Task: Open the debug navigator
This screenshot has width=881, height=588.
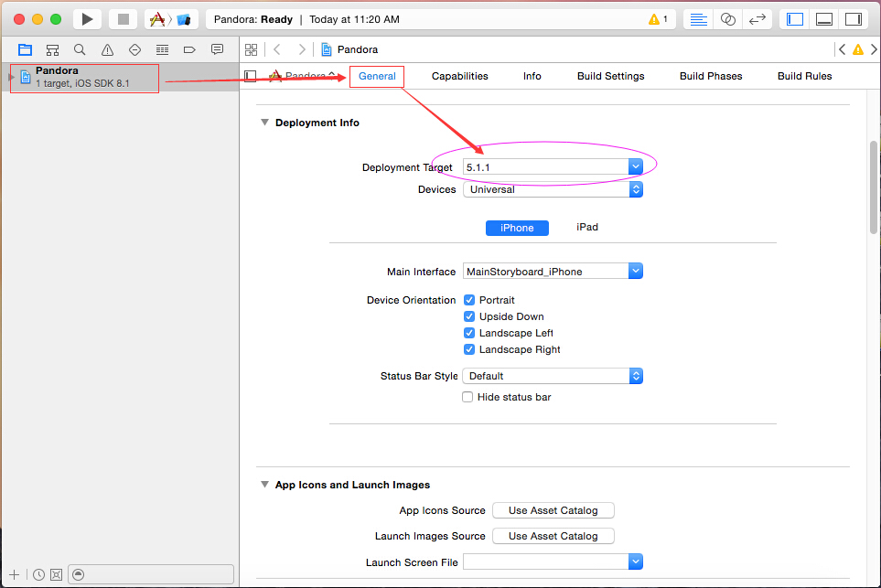Action: pos(162,50)
